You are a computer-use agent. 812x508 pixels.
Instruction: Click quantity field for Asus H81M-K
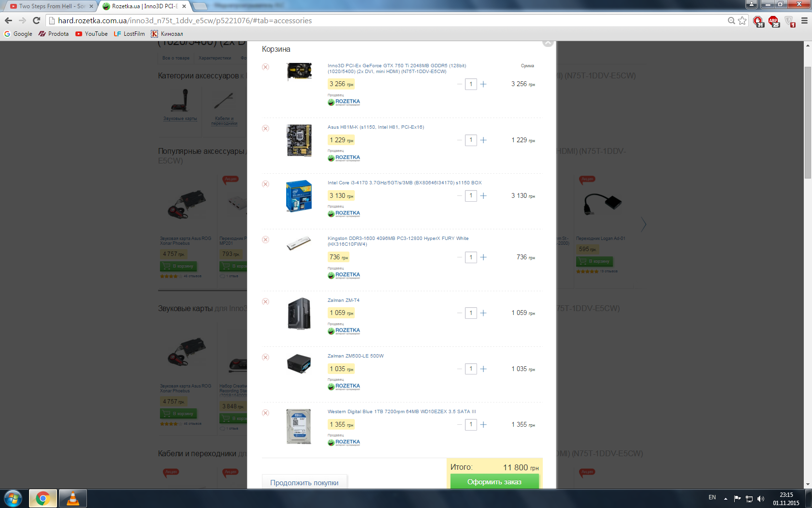click(471, 140)
